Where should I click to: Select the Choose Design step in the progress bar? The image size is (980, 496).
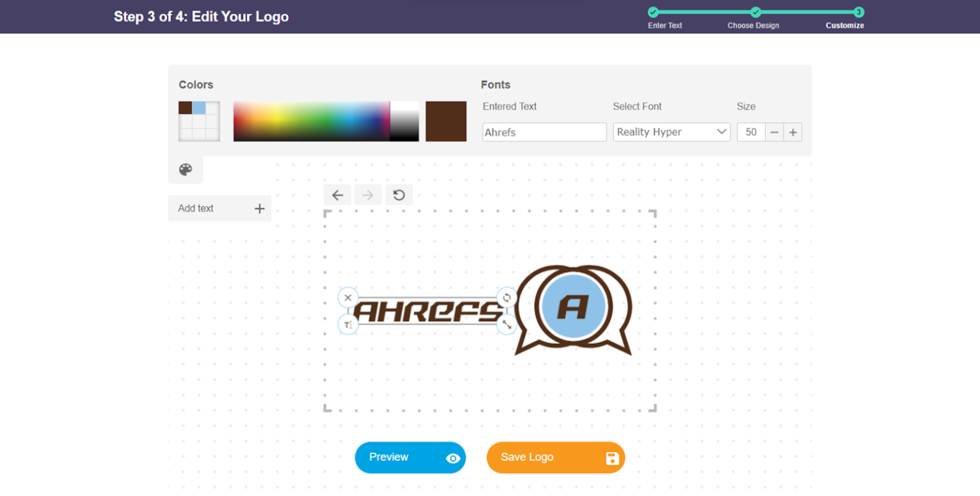(755, 11)
